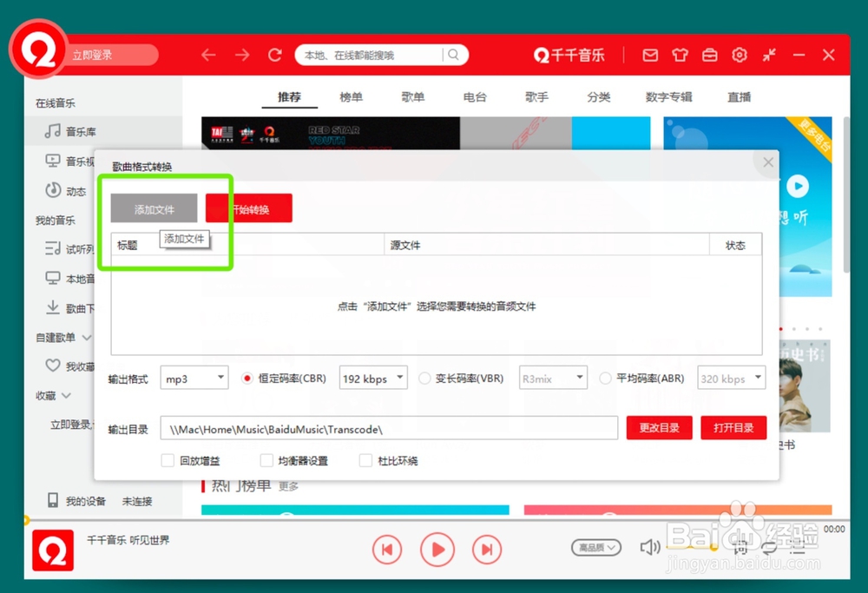Viewport: 868px width, 593px height.
Task: Click 更多 next to 热门榜单
Action: [x=288, y=486]
